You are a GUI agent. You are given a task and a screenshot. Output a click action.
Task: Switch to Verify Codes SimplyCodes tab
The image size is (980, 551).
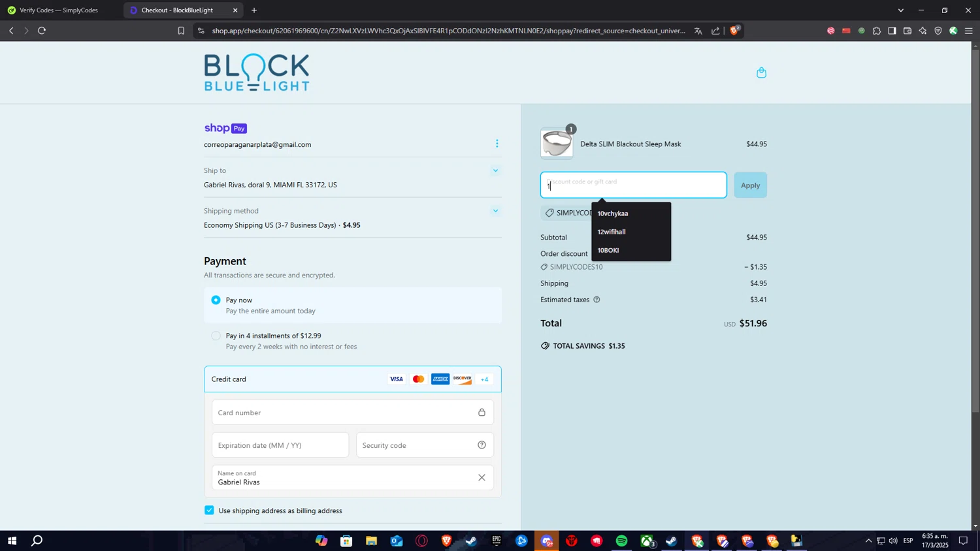tap(59, 10)
